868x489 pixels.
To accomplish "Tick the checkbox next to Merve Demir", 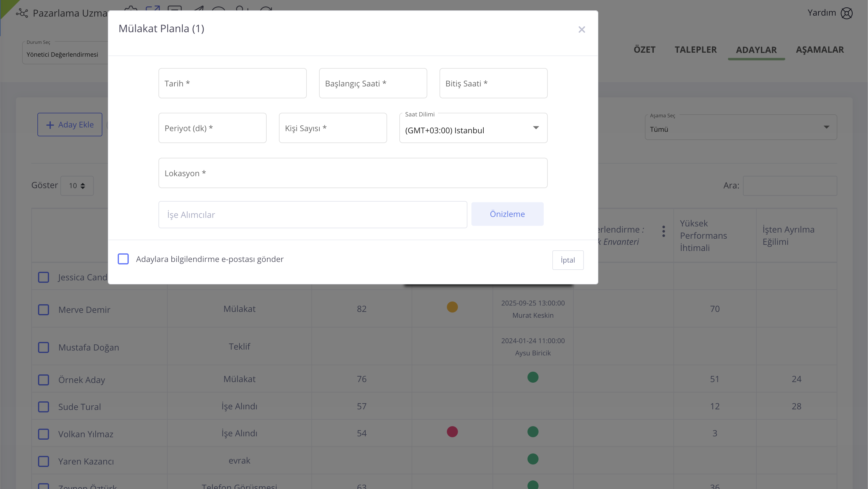I will (44, 310).
